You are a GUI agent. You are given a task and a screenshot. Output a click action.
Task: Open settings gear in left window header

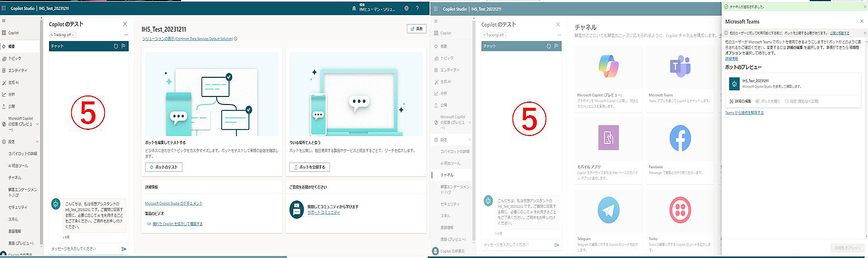(406, 8)
